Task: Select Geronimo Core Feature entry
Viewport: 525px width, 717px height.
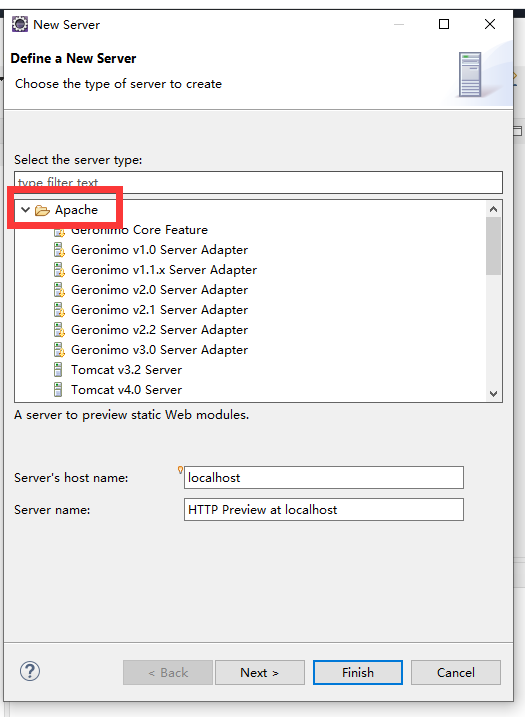Action: 139,230
